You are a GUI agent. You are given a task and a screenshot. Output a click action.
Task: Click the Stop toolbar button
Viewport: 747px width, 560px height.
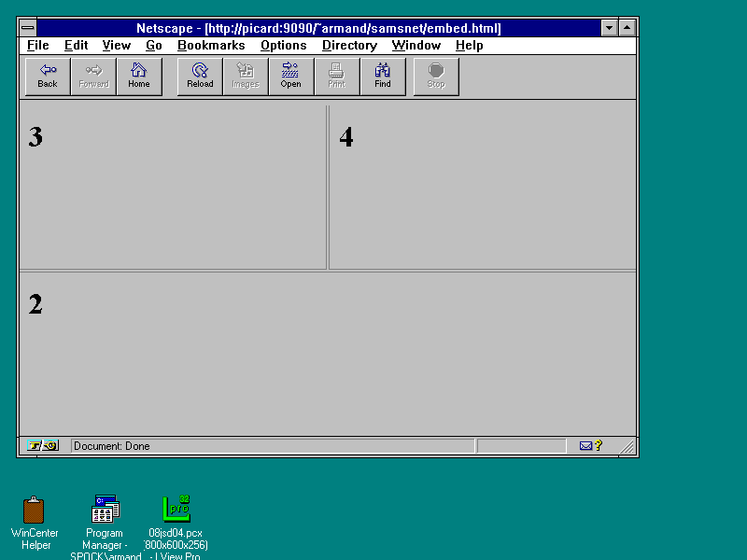click(436, 76)
